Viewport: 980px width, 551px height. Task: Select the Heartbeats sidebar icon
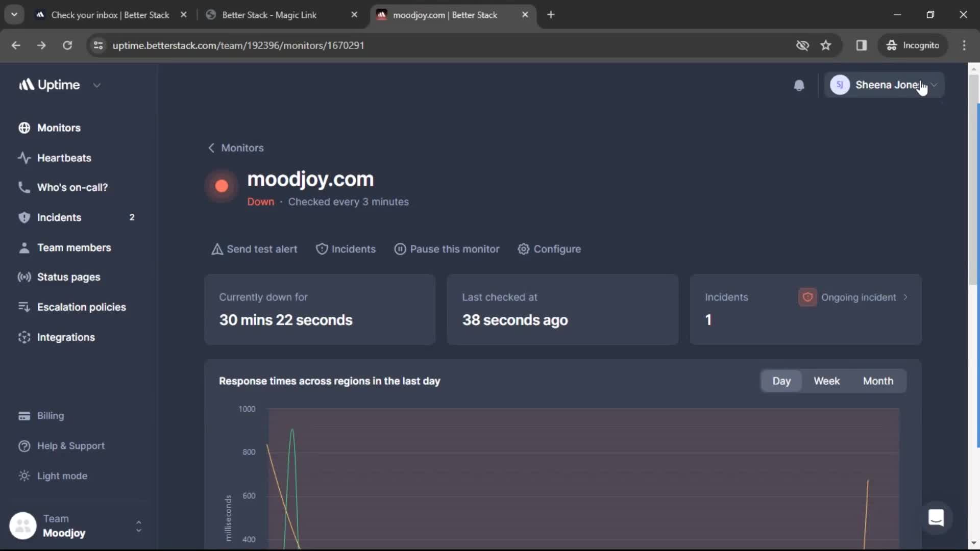[x=23, y=157]
